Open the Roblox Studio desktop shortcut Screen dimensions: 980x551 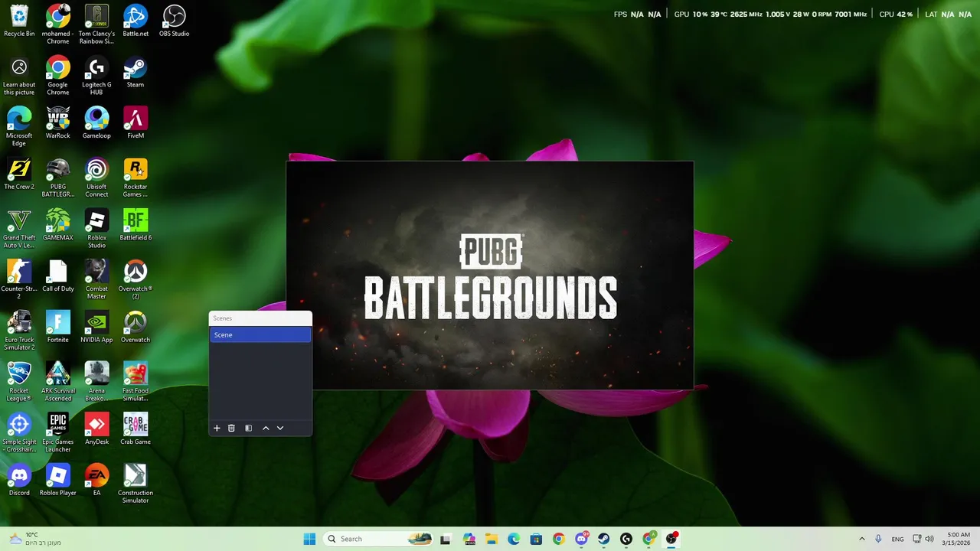pos(96,228)
